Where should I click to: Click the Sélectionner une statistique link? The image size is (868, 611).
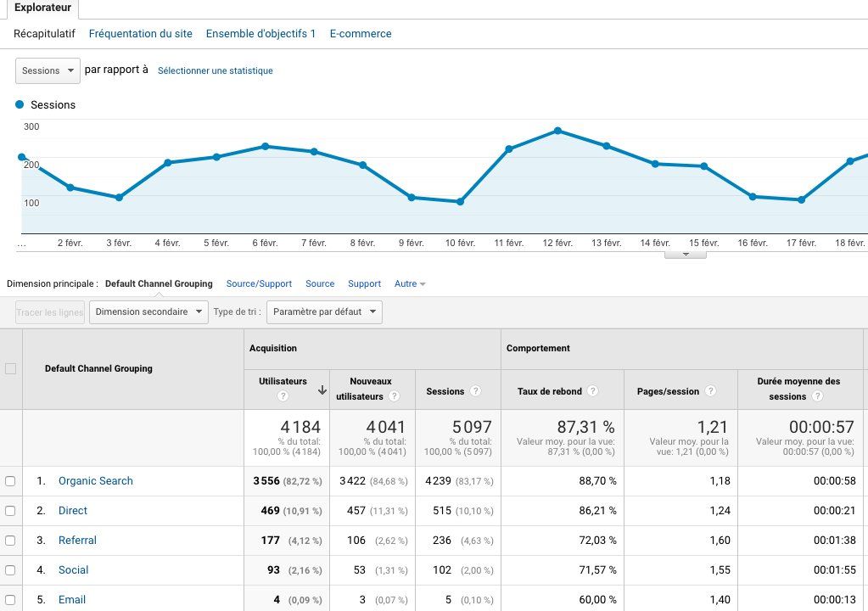point(214,70)
